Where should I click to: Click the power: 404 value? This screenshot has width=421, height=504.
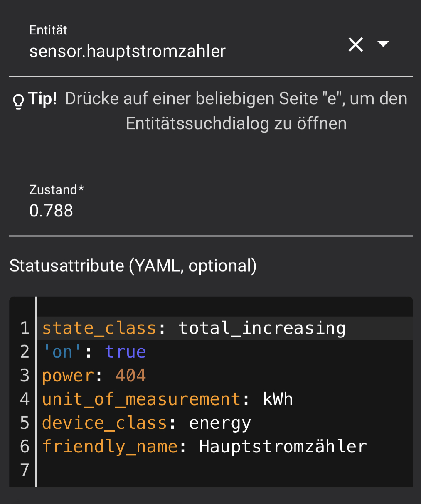[130, 376]
